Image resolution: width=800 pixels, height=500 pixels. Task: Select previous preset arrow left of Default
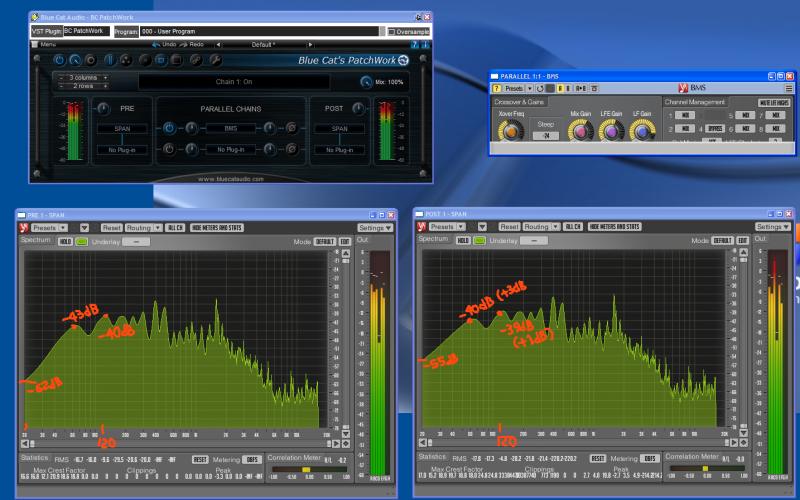click(218, 45)
